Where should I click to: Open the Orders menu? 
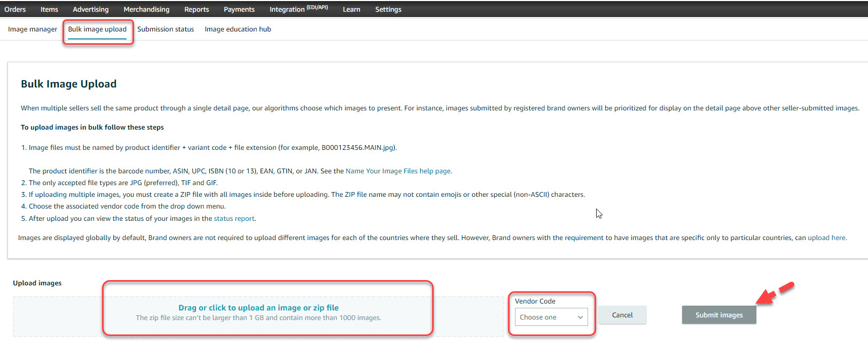click(15, 9)
